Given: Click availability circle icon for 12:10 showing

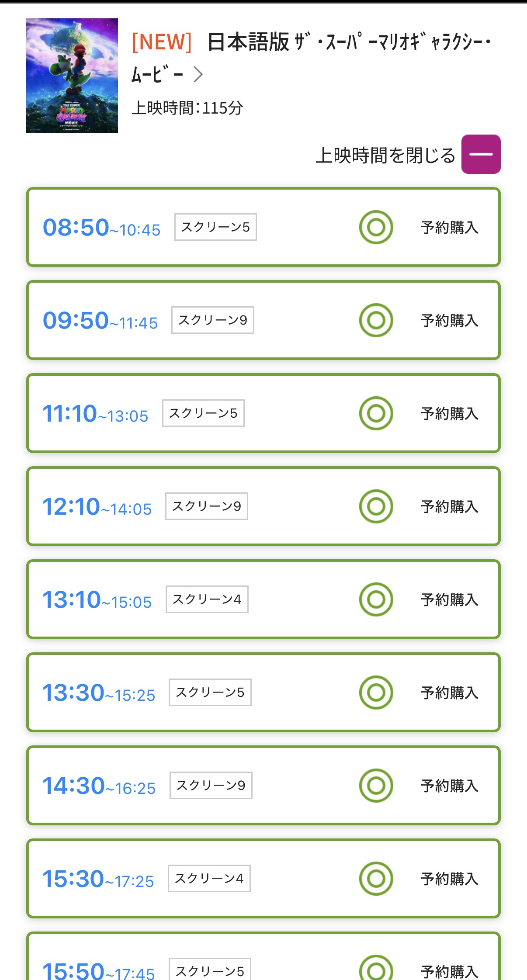Looking at the screenshot, I should tap(376, 506).
